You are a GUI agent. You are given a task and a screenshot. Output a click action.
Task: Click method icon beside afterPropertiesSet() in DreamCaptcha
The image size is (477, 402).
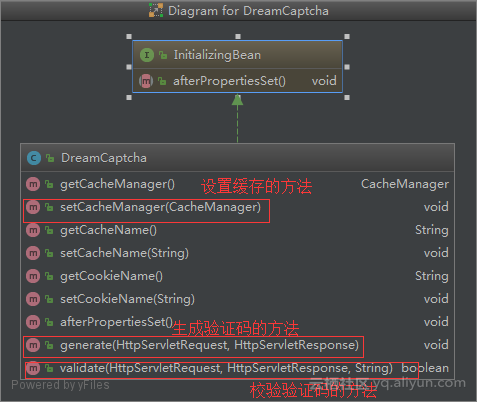point(33,322)
